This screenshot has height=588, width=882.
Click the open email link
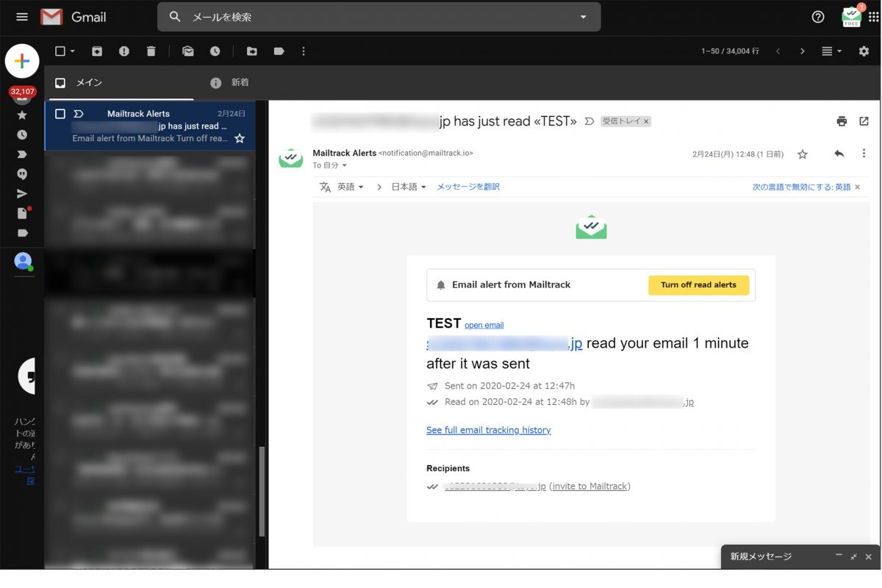coord(484,325)
